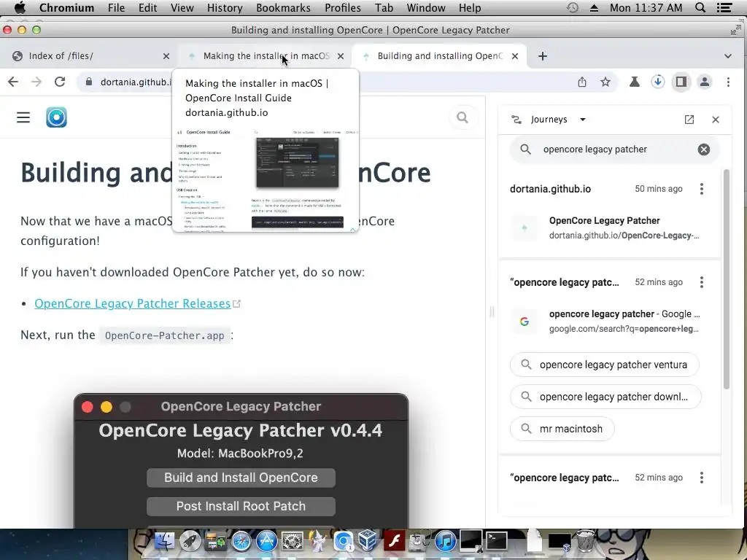
Task: Click the share page icon in the address bar
Action: [x=582, y=82]
